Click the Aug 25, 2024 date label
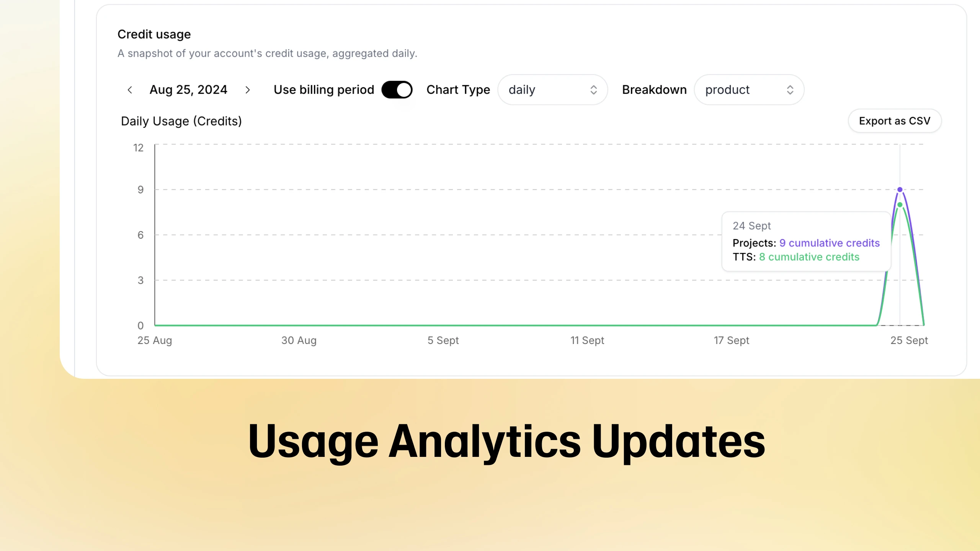980x551 pixels. pos(188,90)
